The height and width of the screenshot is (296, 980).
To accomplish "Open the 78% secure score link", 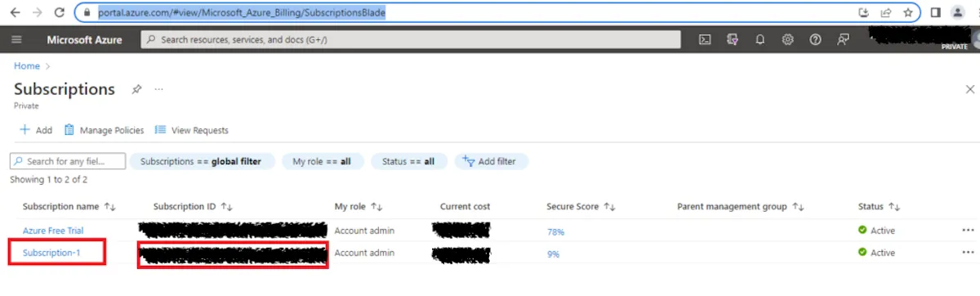I will (555, 231).
